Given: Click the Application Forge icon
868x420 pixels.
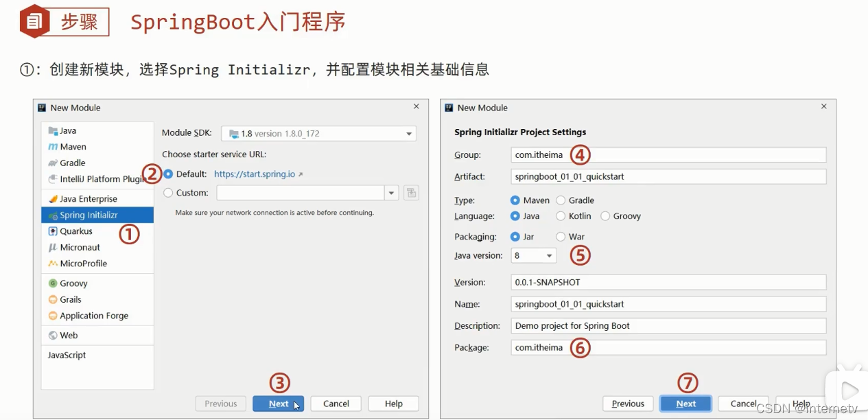Looking at the screenshot, I should [53, 316].
